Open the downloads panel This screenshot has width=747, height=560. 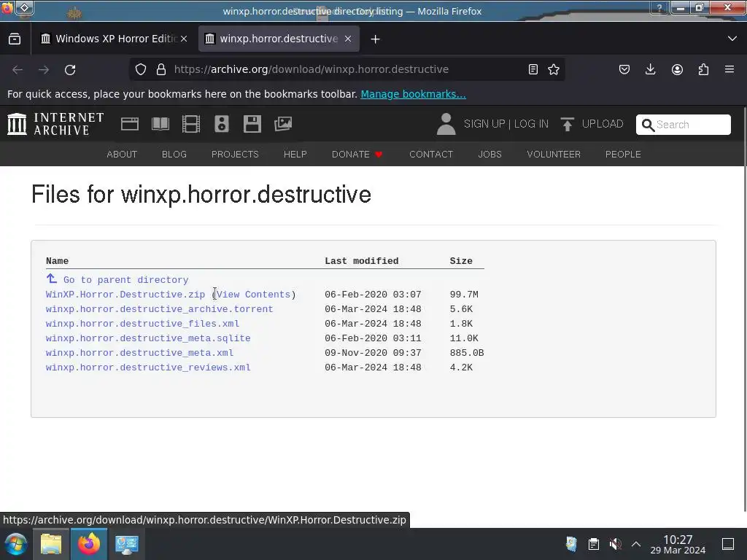650,69
